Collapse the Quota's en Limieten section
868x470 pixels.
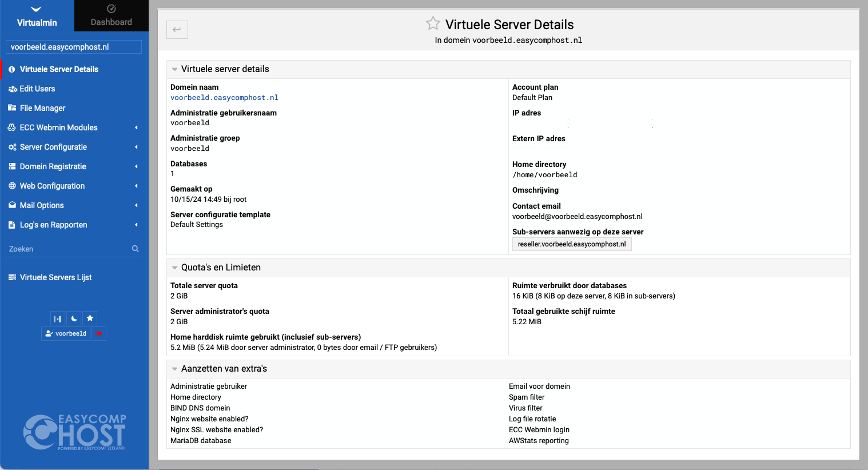click(174, 268)
